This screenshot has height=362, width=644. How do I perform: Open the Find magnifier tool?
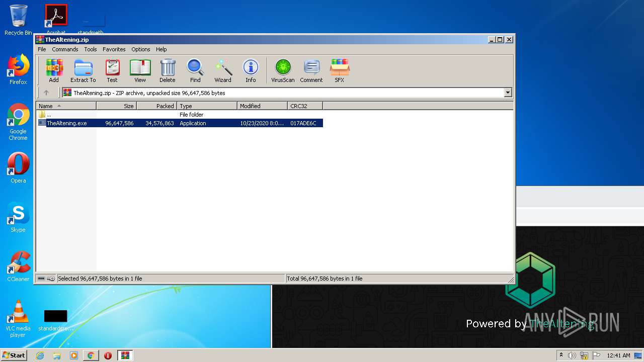tap(195, 70)
